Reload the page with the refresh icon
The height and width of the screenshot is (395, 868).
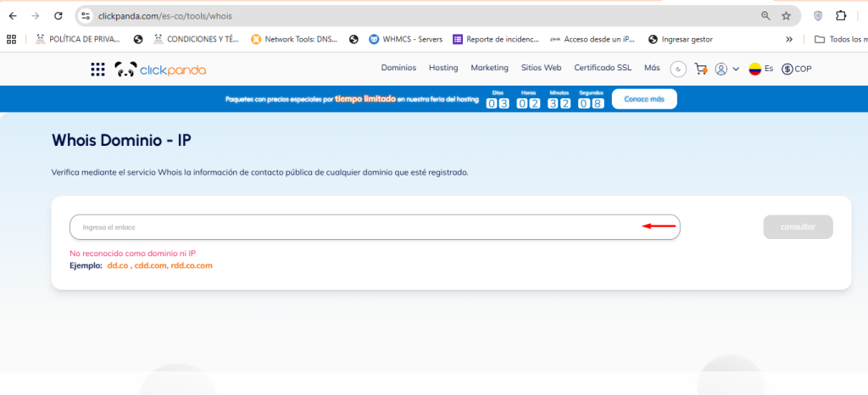click(x=58, y=16)
